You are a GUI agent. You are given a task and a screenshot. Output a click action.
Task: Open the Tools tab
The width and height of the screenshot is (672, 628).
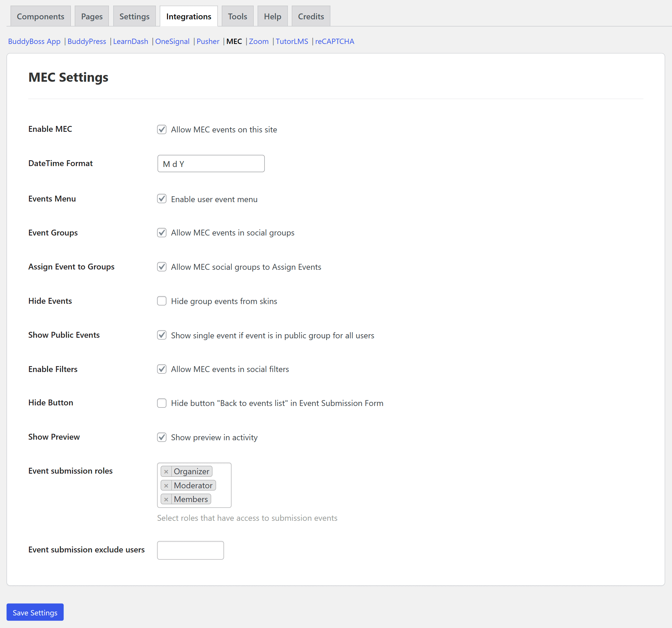pyautogui.click(x=237, y=16)
